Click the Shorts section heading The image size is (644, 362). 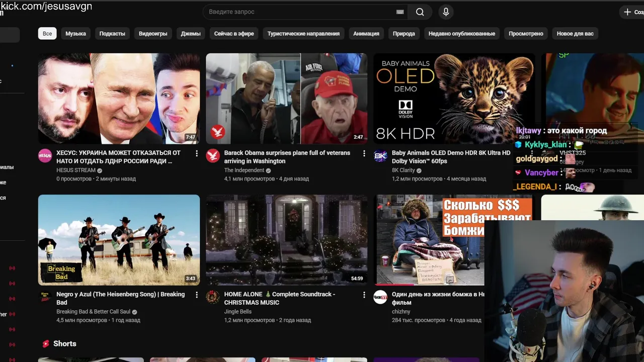pyautogui.click(x=65, y=344)
